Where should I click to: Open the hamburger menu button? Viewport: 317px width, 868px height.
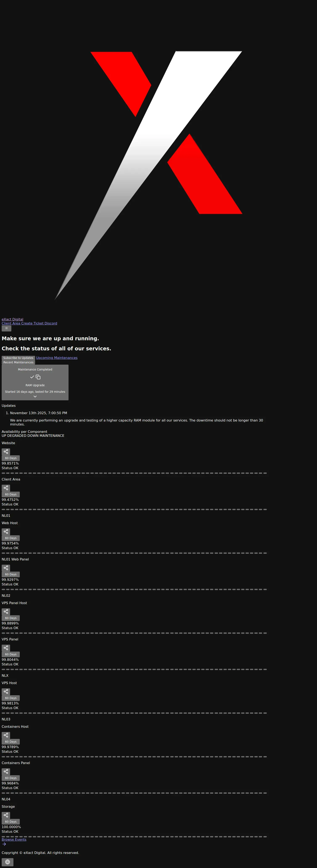[x=7, y=328]
